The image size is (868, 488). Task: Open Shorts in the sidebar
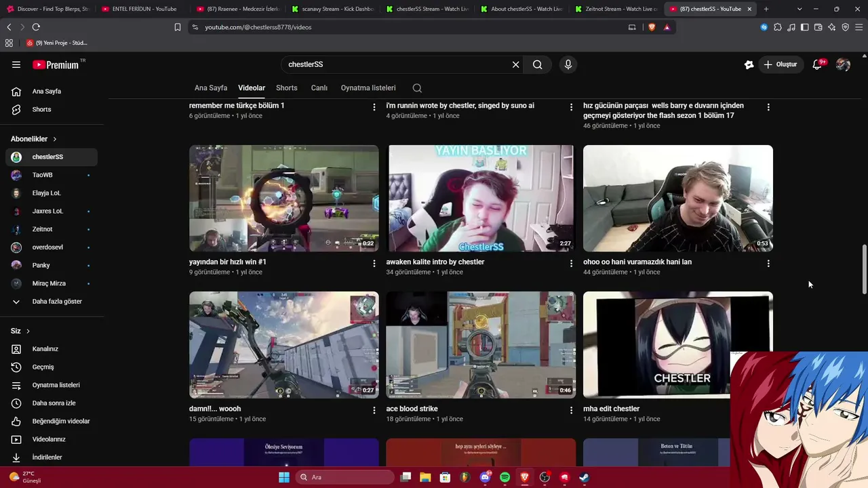[x=52, y=109]
